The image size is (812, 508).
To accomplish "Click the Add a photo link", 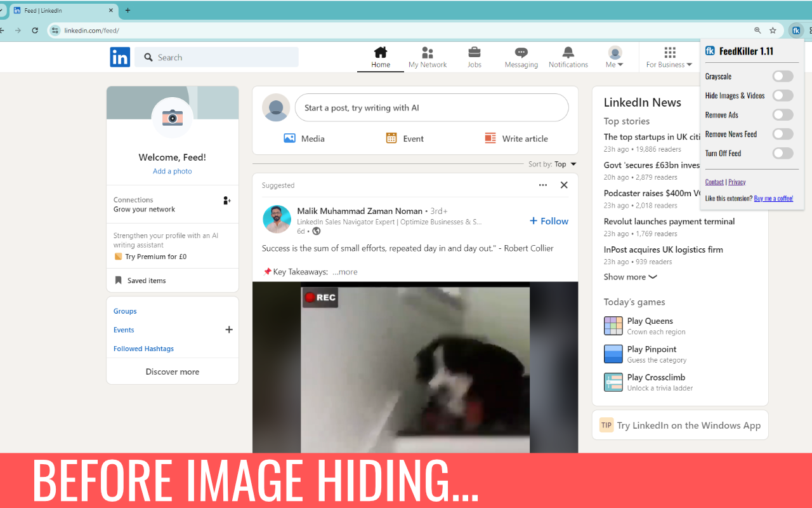I will (x=173, y=171).
